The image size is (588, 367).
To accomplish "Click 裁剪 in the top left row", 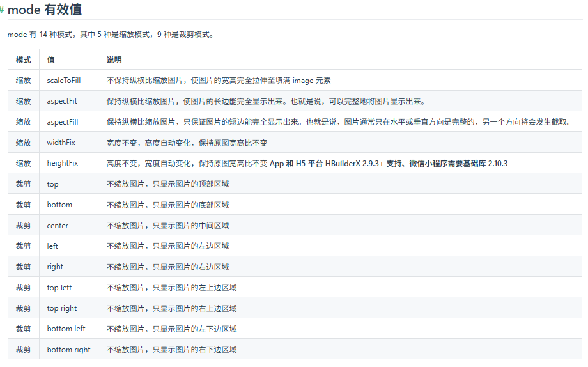I will (x=23, y=288).
